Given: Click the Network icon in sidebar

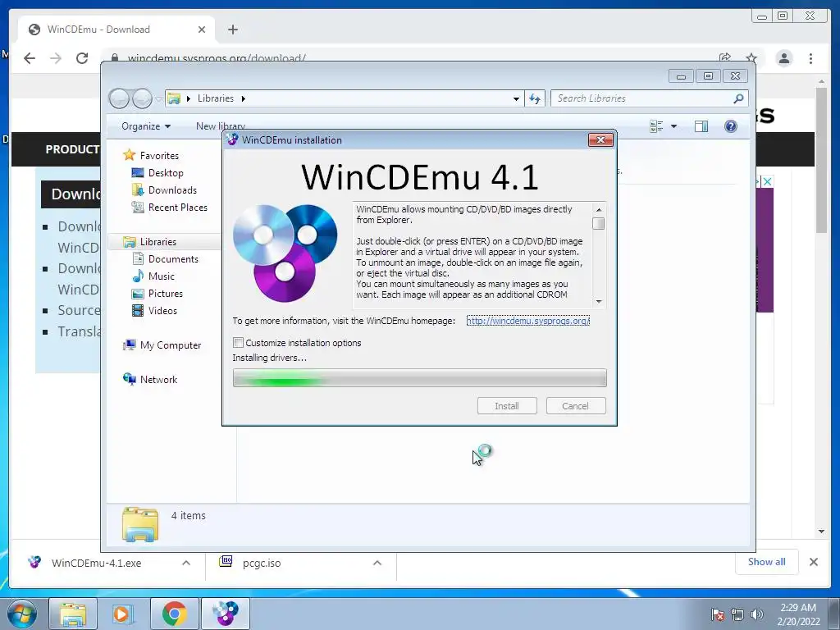Looking at the screenshot, I should point(129,379).
